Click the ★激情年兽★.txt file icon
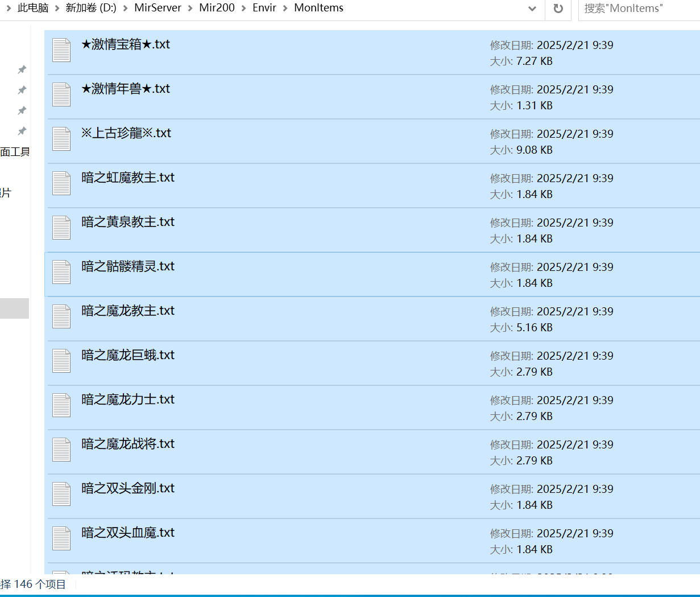This screenshot has height=597, width=700. (x=61, y=94)
